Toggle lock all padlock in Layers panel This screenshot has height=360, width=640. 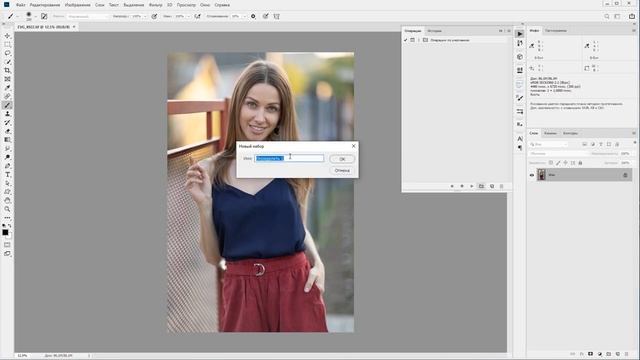point(580,163)
